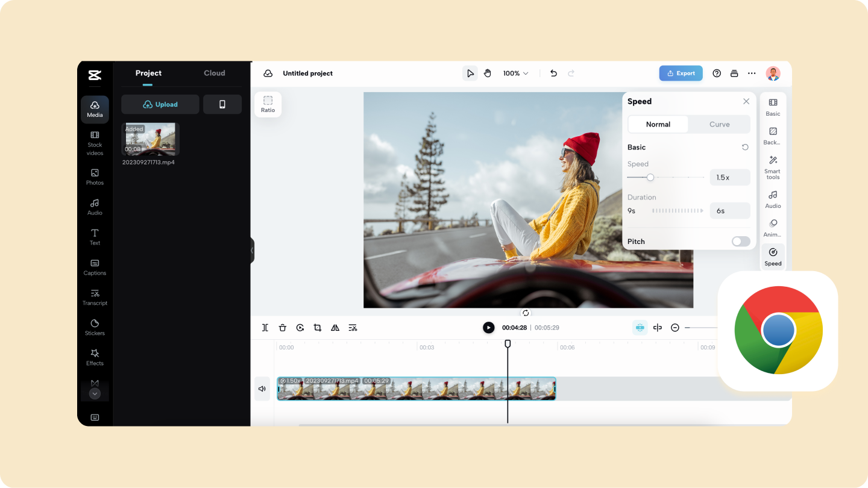Mute the video track

pos(262,389)
